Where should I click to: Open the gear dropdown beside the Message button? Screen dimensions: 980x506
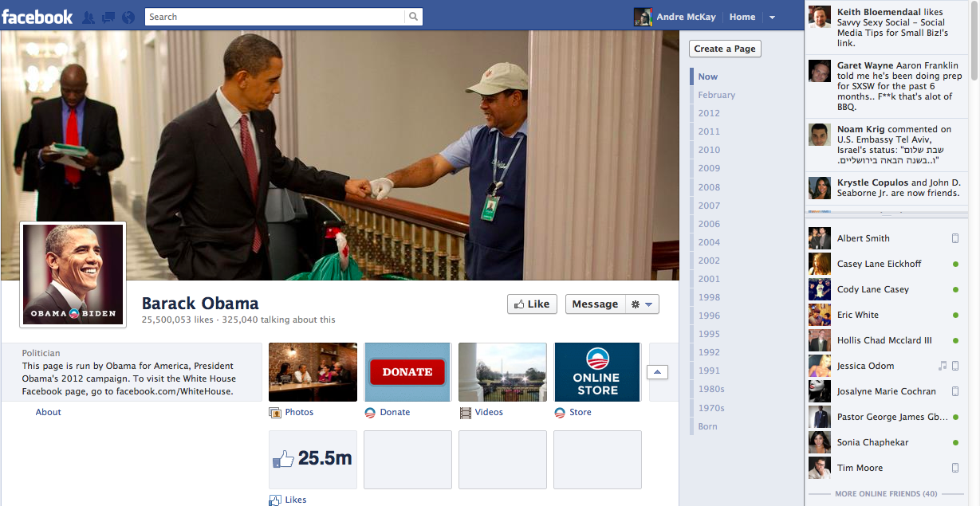642,304
